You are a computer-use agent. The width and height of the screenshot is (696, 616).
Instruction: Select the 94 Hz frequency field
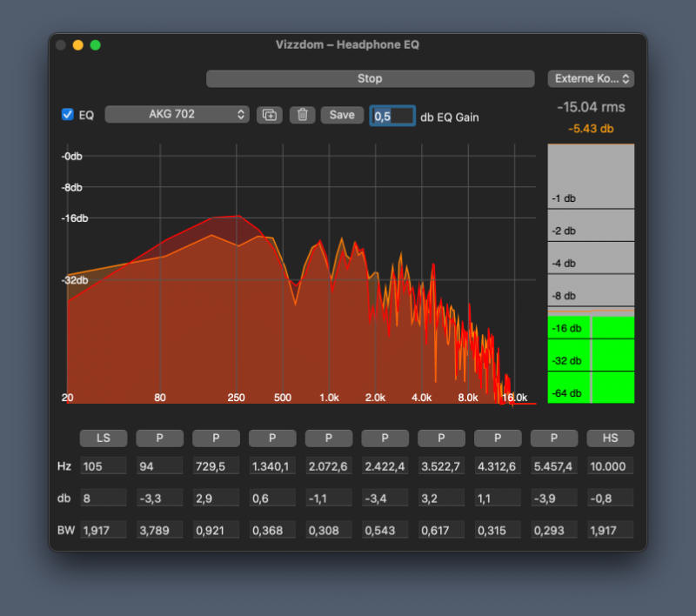pyautogui.click(x=160, y=466)
